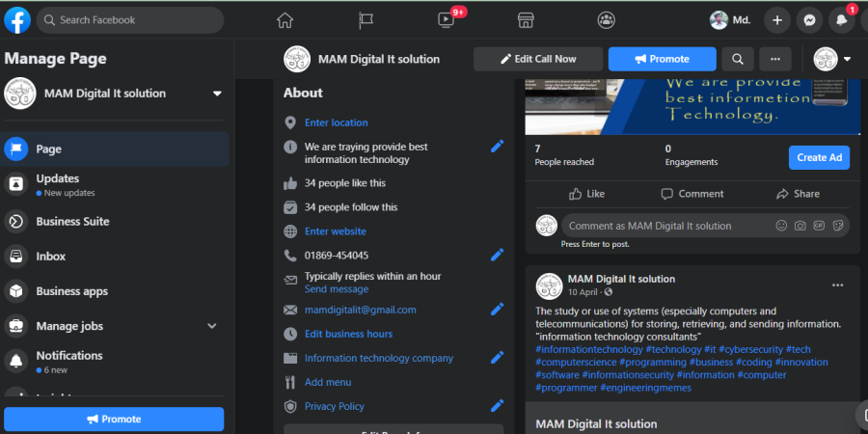Open the Groups icon
This screenshot has height=434, width=868.
tap(607, 20)
